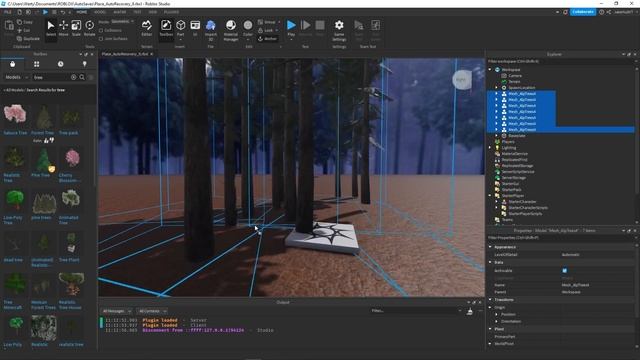Screen dimensions: 640x360
Task: Expand the StarterCharacter node in Explorer
Action: pyautogui.click(x=496, y=202)
